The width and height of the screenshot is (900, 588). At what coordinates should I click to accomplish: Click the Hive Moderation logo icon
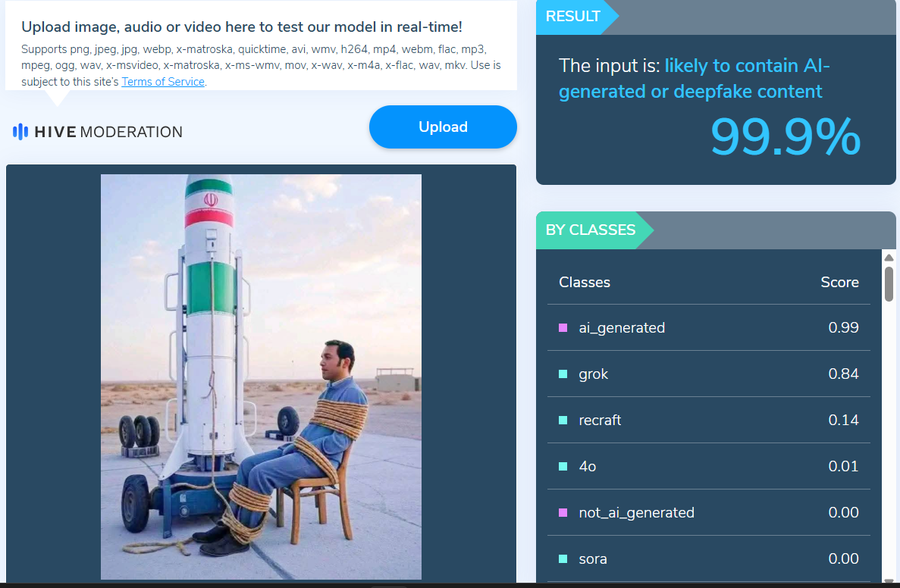coord(20,132)
